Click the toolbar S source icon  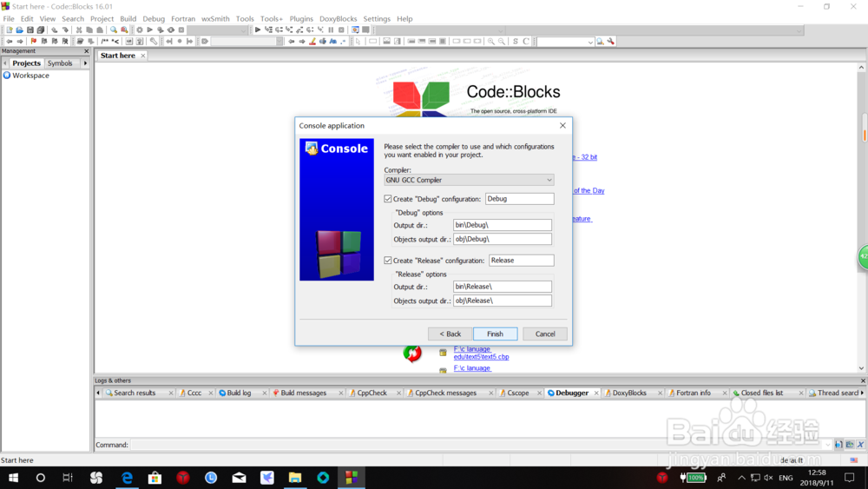[x=516, y=42]
